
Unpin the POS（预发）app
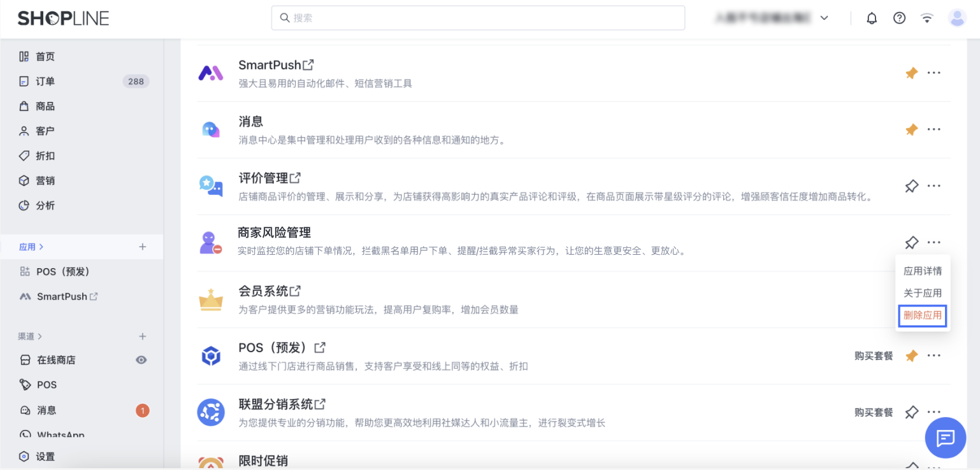click(x=912, y=355)
